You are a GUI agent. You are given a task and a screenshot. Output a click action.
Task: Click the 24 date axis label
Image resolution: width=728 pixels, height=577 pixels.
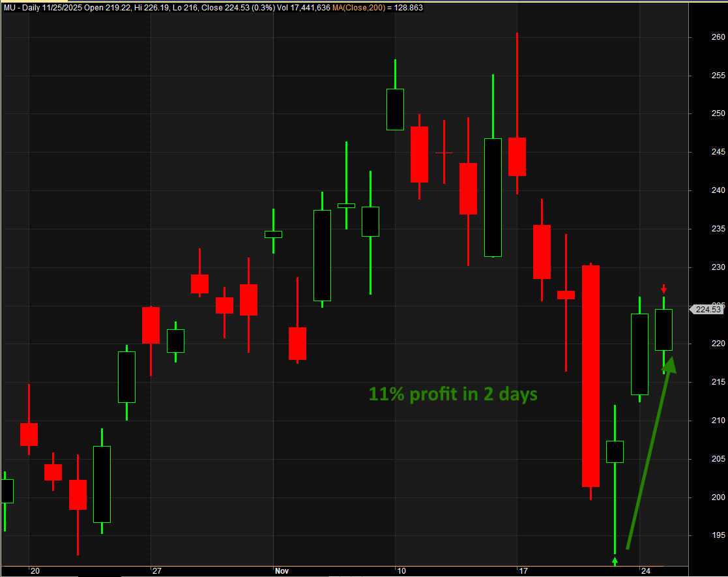645,570
